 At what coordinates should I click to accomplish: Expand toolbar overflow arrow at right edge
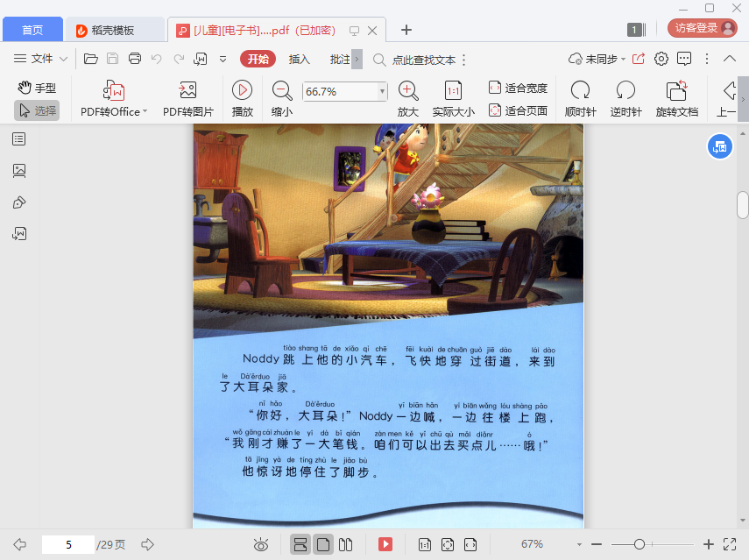click(743, 99)
